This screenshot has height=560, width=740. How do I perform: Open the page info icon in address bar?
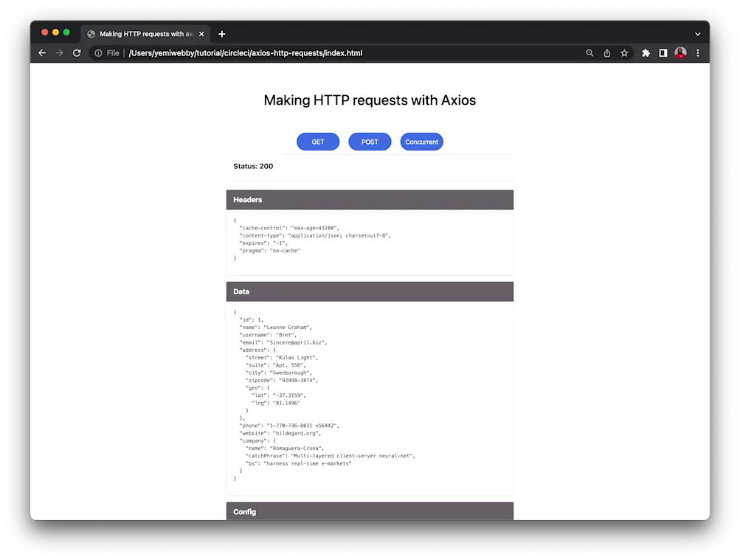point(98,52)
